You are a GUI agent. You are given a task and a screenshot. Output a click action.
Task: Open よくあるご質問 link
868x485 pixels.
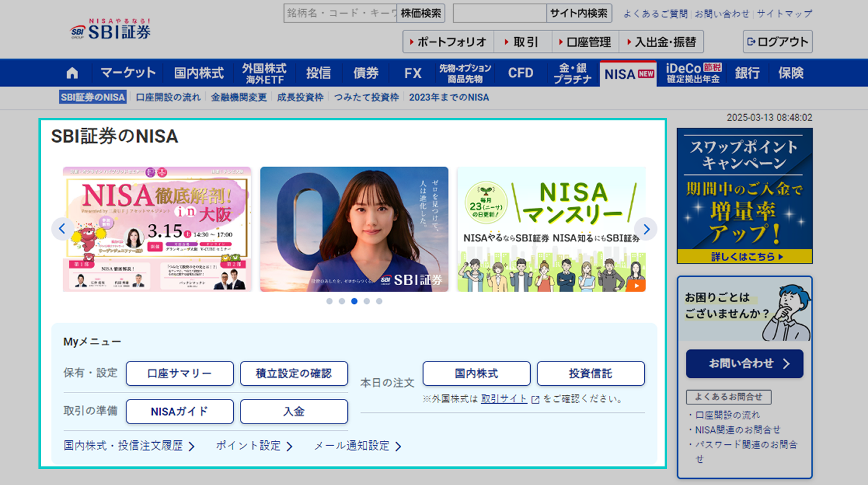(655, 14)
